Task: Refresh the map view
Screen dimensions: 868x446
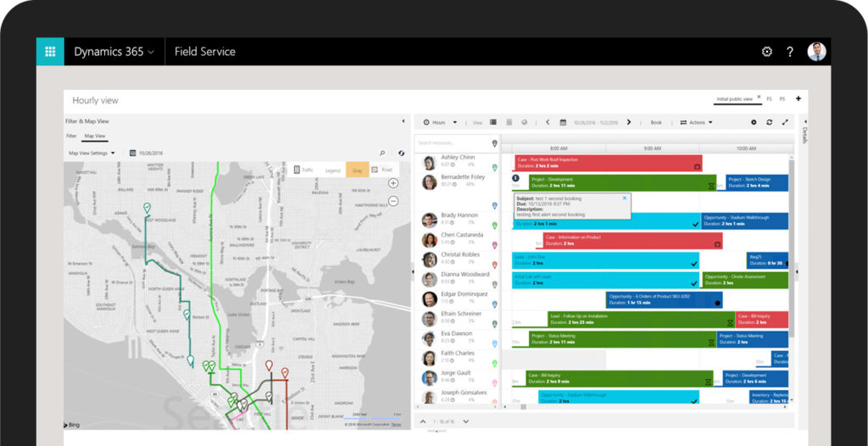Action: pos(401,153)
